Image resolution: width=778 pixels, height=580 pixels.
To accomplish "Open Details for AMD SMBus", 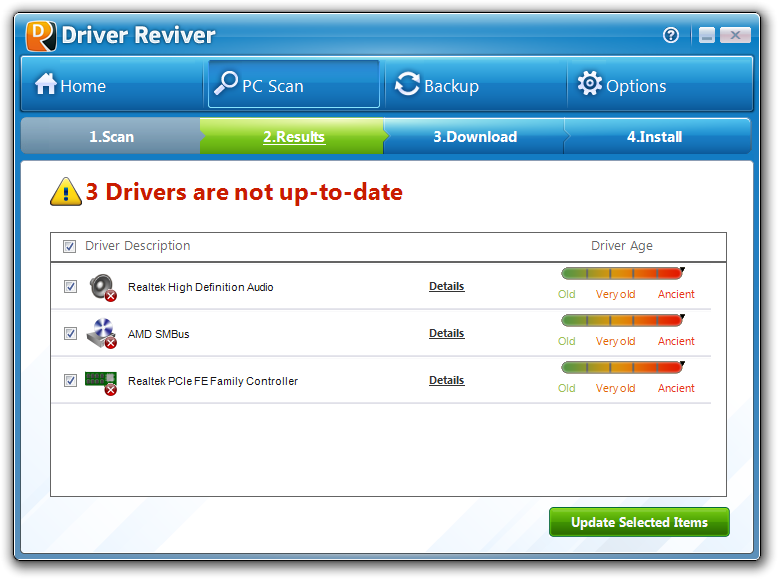I will [x=447, y=333].
